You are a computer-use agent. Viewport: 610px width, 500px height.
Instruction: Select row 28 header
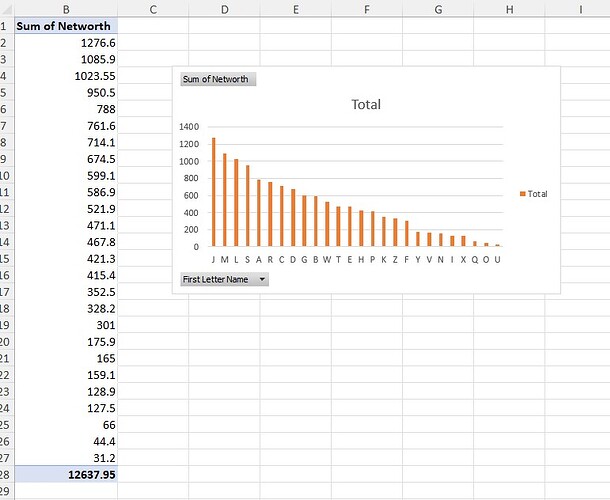click(x=4, y=474)
